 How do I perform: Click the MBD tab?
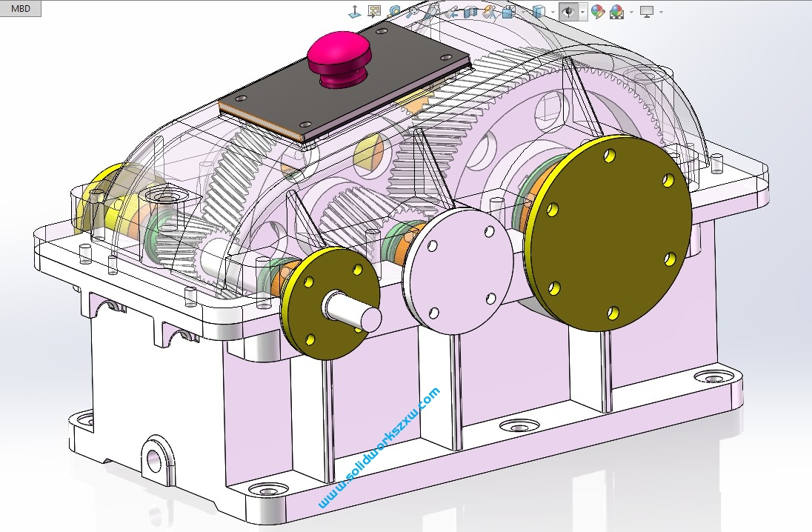pyautogui.click(x=20, y=9)
